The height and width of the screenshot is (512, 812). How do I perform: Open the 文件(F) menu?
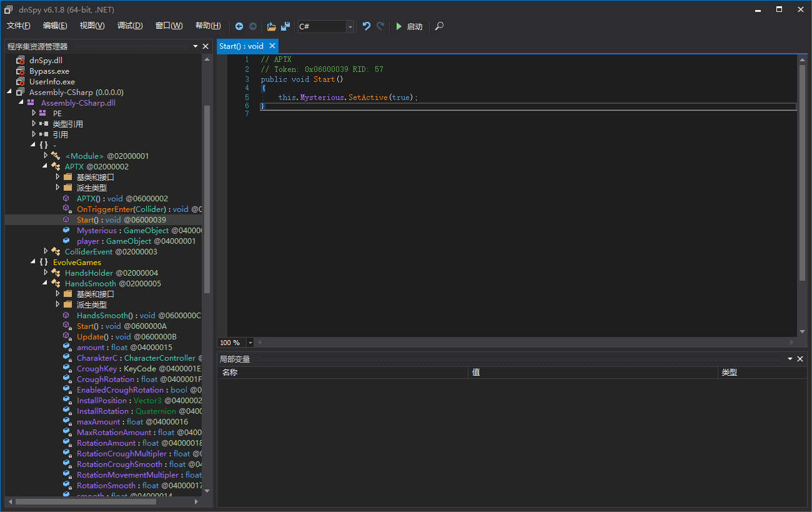tap(19, 26)
